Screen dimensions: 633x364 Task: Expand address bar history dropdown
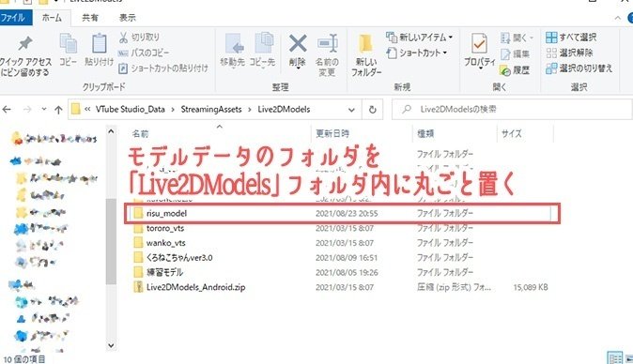(x=351, y=110)
